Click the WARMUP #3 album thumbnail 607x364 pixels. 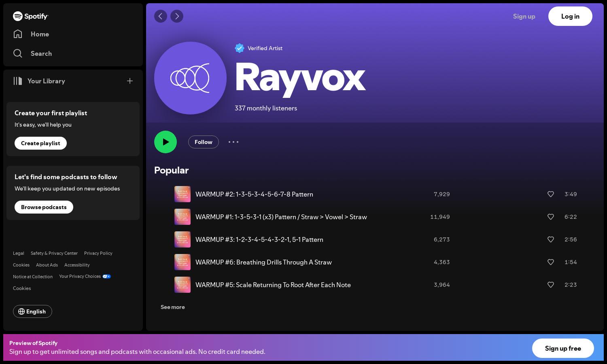click(x=183, y=239)
